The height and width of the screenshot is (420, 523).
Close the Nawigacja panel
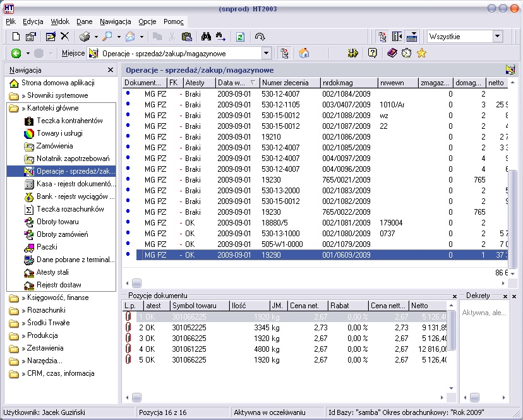click(x=111, y=69)
